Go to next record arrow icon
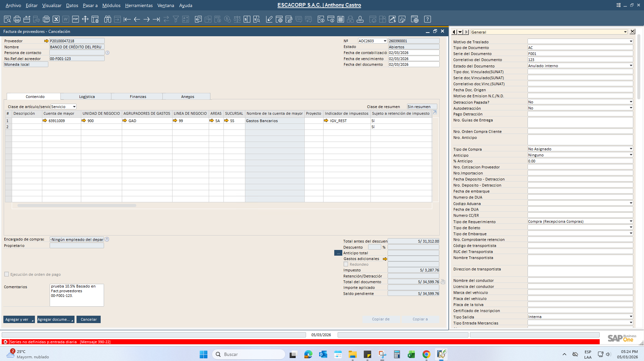 click(147, 19)
